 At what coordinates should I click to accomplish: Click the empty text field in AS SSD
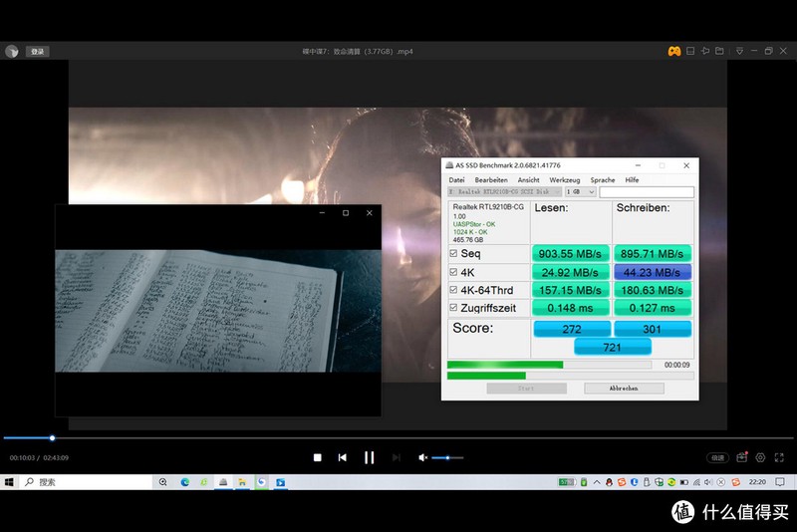coord(647,191)
